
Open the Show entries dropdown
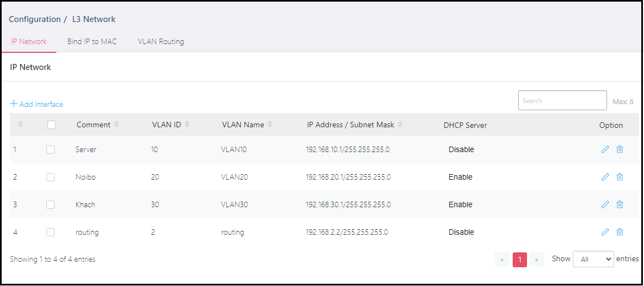click(593, 259)
